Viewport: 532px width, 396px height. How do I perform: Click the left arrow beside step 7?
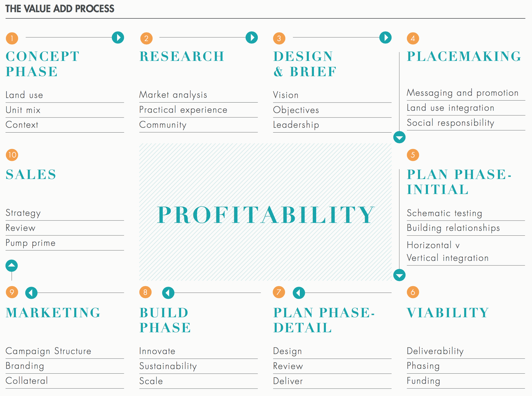pos(299,293)
